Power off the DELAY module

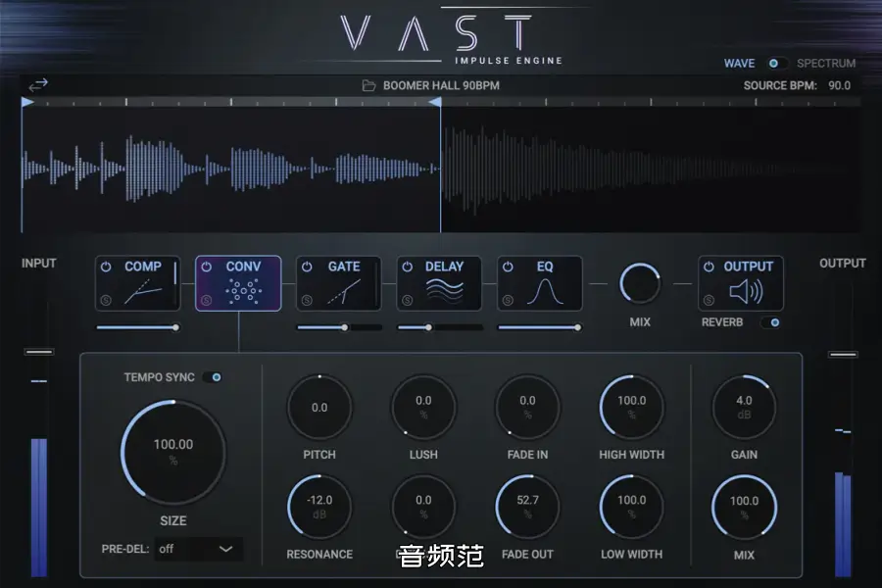click(x=409, y=267)
